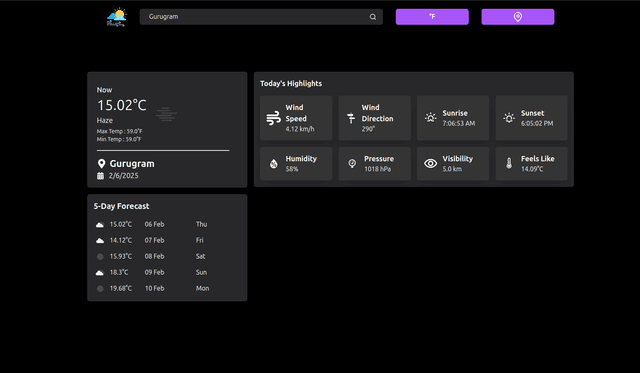Click the weather icon for 10 Feb
The image size is (640, 373).
pos(100,289)
